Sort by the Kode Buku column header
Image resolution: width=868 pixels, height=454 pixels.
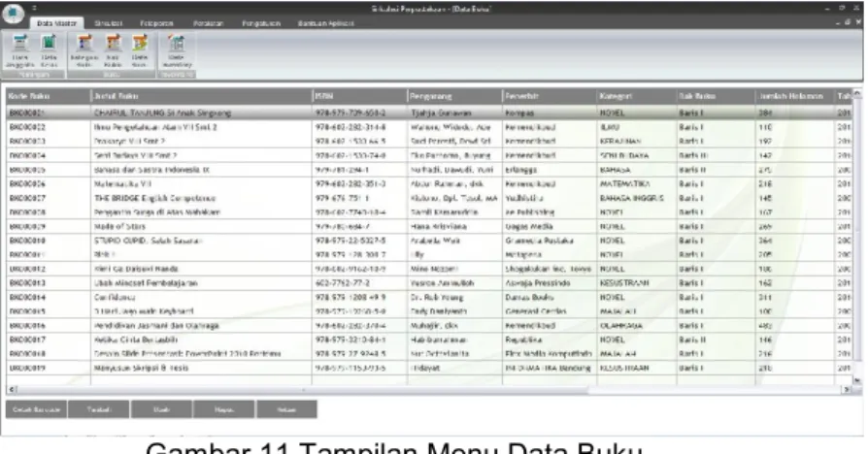49,96
